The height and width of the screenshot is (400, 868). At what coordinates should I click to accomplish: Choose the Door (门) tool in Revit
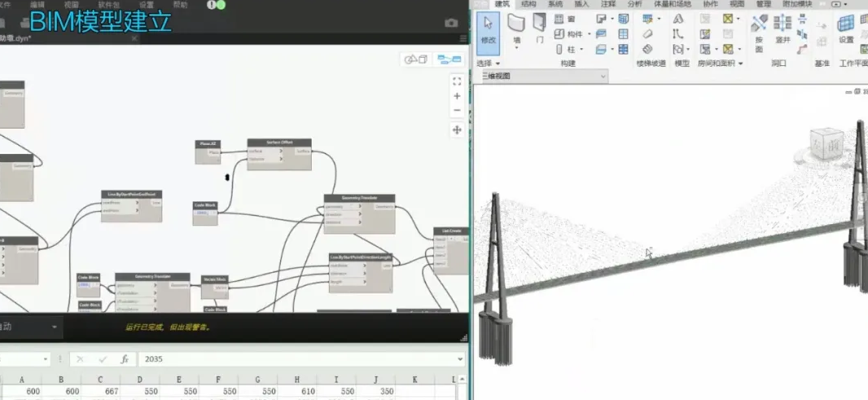pyautogui.click(x=539, y=28)
